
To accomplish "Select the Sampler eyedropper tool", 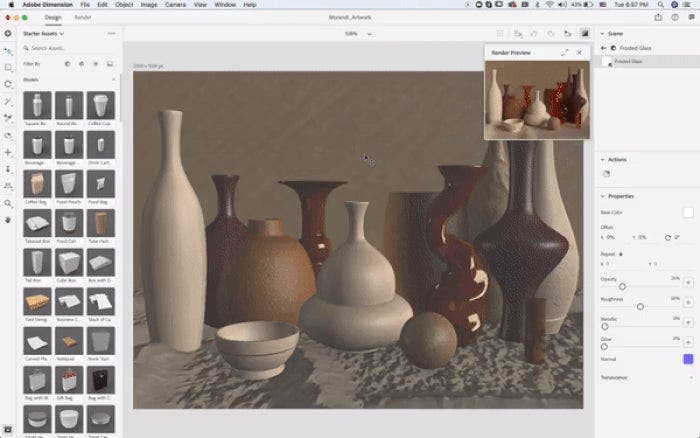I will [x=8, y=118].
